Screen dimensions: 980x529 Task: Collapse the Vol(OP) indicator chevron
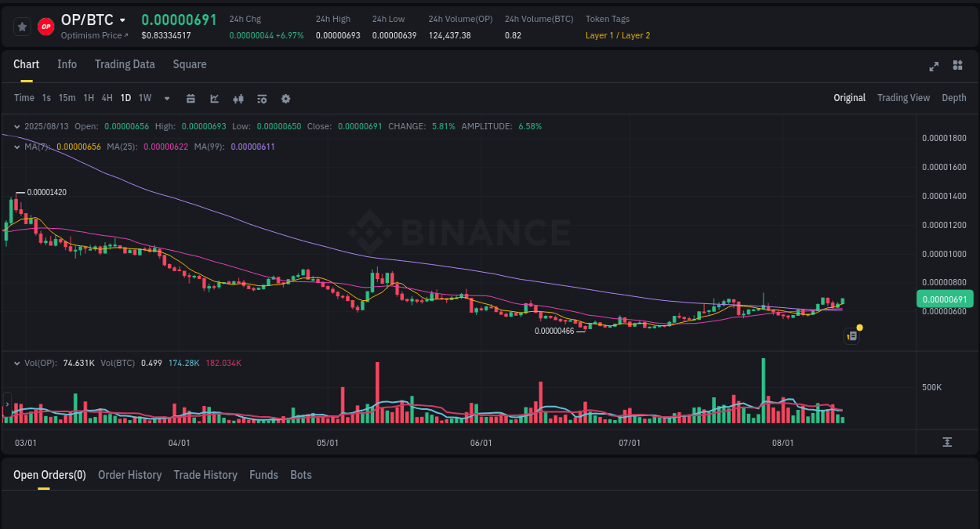[x=18, y=363]
